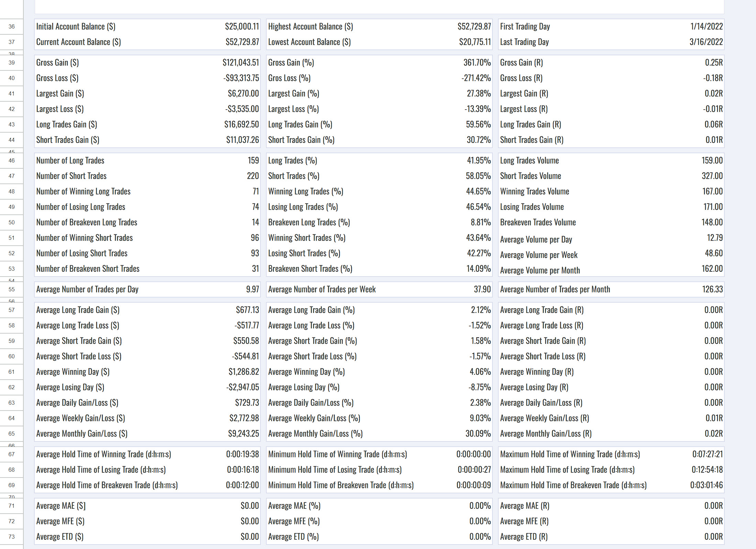Viewport: 756px width, 549px height.
Task: Click the First Trading Day date 1/14/2022
Action: pyautogui.click(x=706, y=26)
